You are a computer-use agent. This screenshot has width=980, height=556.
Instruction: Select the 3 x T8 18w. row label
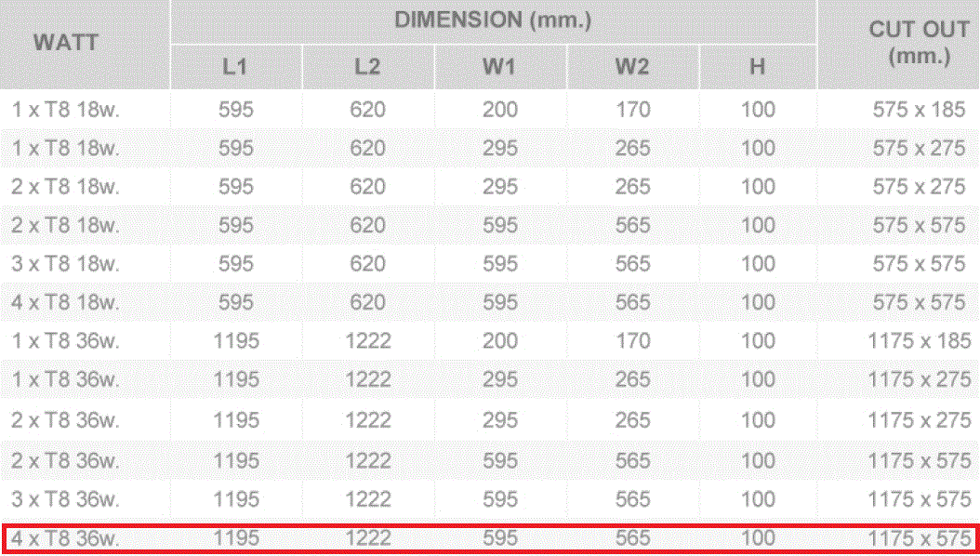[66, 264]
